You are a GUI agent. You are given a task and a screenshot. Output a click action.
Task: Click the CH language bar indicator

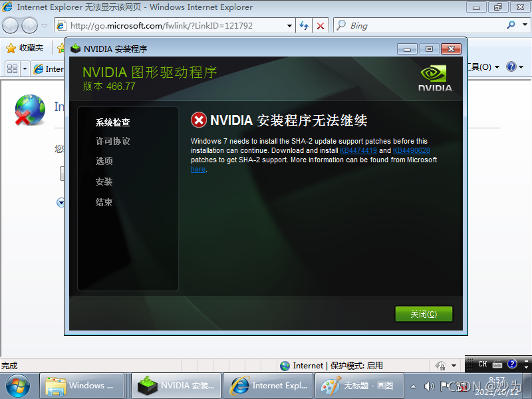pos(483,364)
